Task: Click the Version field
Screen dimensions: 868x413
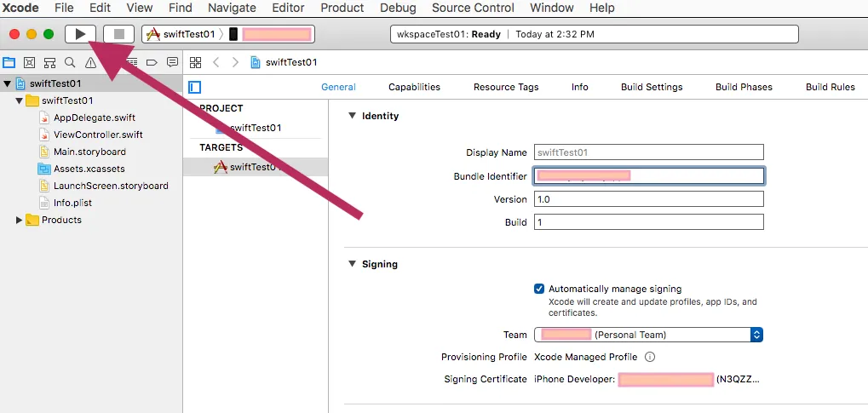Action: [649, 199]
